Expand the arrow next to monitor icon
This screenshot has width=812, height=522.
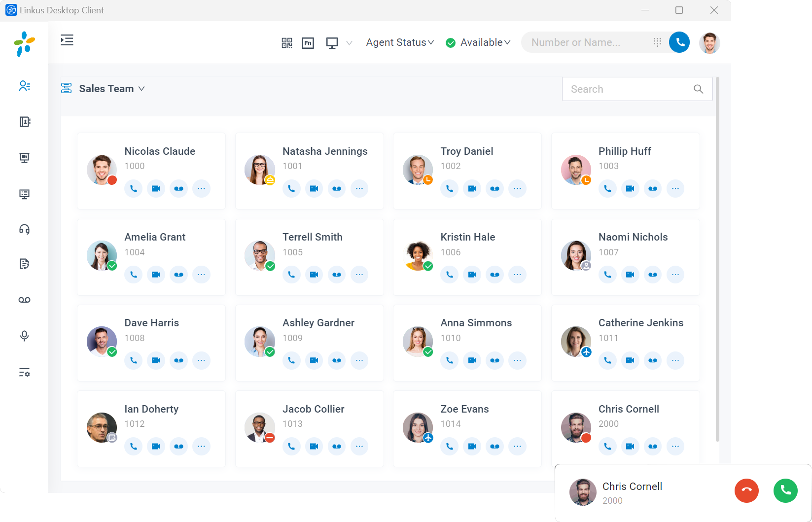[350, 43]
